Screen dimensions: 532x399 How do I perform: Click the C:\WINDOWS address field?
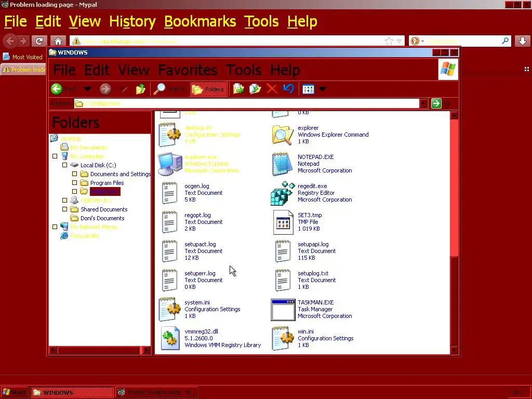click(x=247, y=103)
